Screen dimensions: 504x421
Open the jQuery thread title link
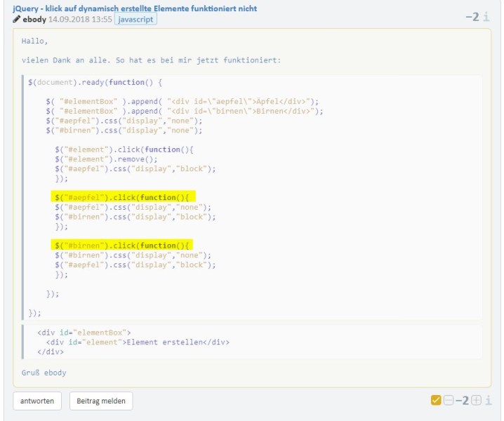pos(135,8)
